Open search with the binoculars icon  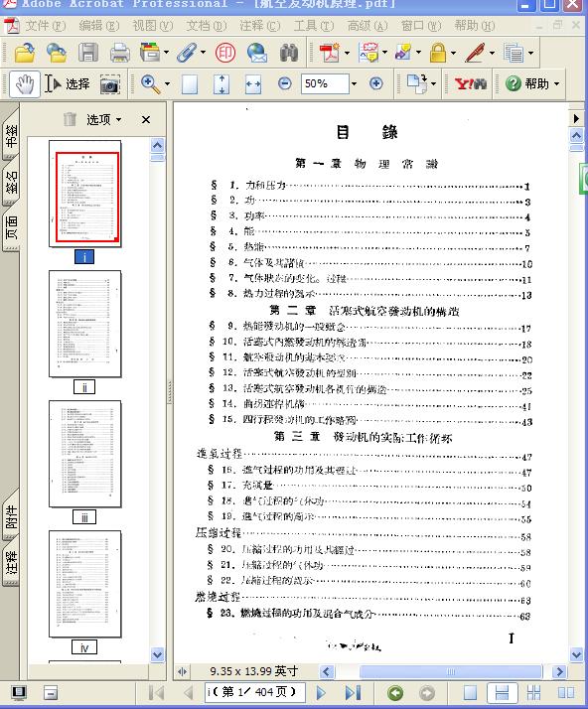coord(289,53)
